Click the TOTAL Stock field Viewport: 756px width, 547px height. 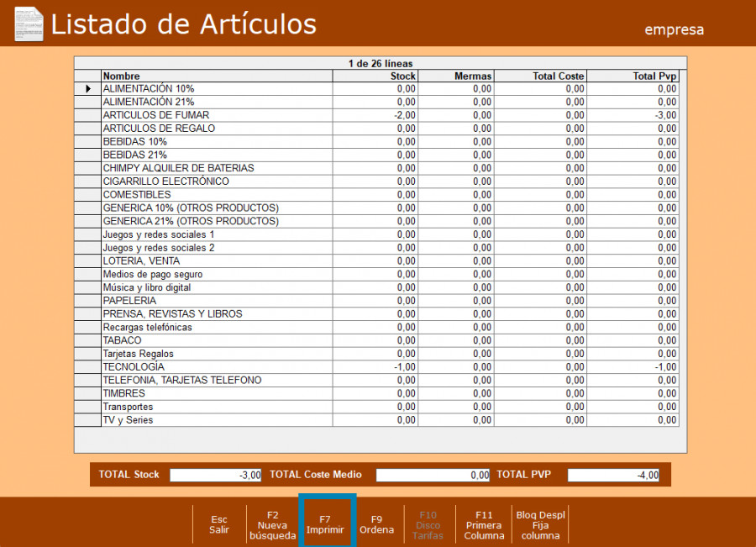(216, 475)
